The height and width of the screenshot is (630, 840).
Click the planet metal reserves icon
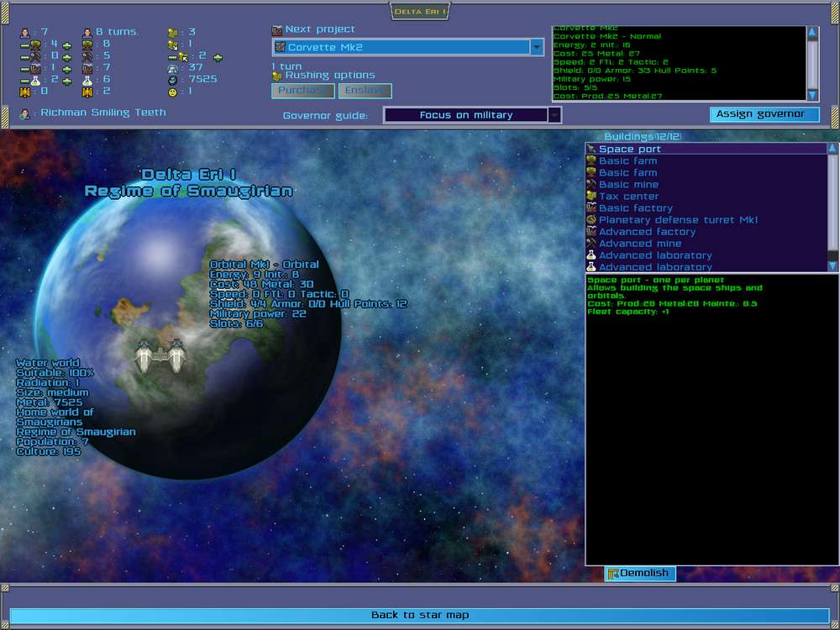(x=172, y=80)
